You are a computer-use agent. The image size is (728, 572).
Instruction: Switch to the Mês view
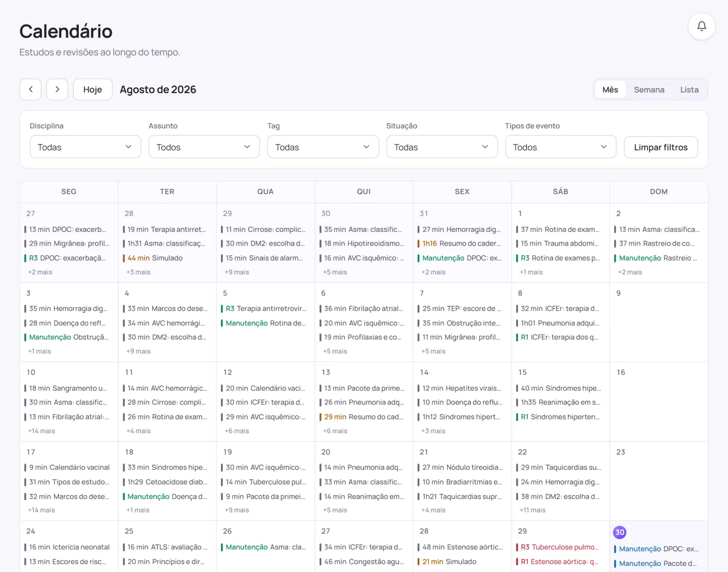(610, 89)
